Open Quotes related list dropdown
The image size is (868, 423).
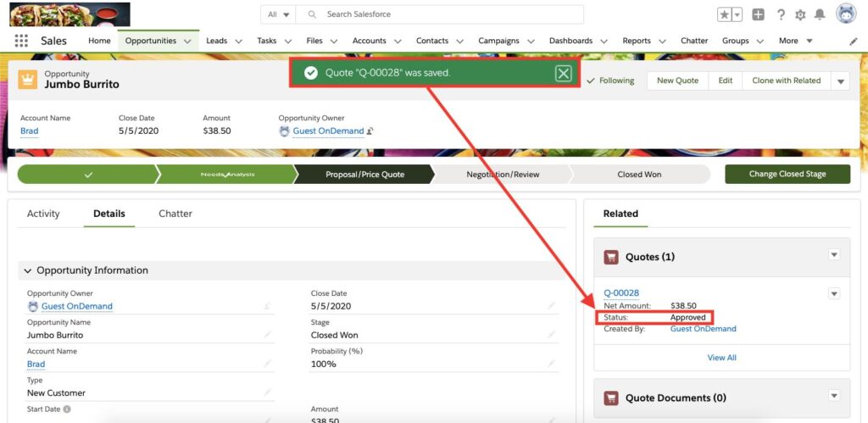pyautogui.click(x=834, y=254)
